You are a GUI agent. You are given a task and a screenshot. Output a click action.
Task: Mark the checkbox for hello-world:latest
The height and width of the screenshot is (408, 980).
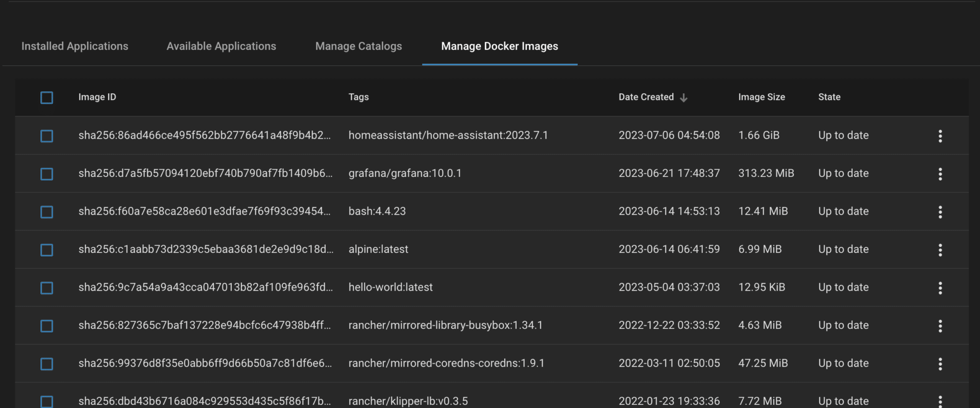(x=46, y=288)
